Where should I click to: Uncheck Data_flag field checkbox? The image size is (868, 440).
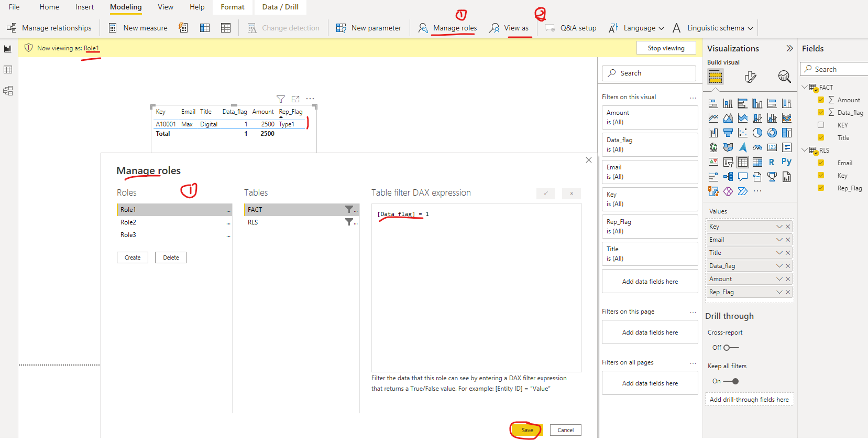point(821,112)
